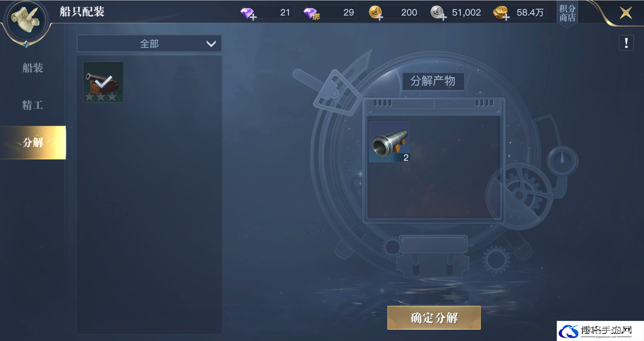Screen dimensions: 644x341
Task: Switch to the 船装 tab
Action: (33, 68)
